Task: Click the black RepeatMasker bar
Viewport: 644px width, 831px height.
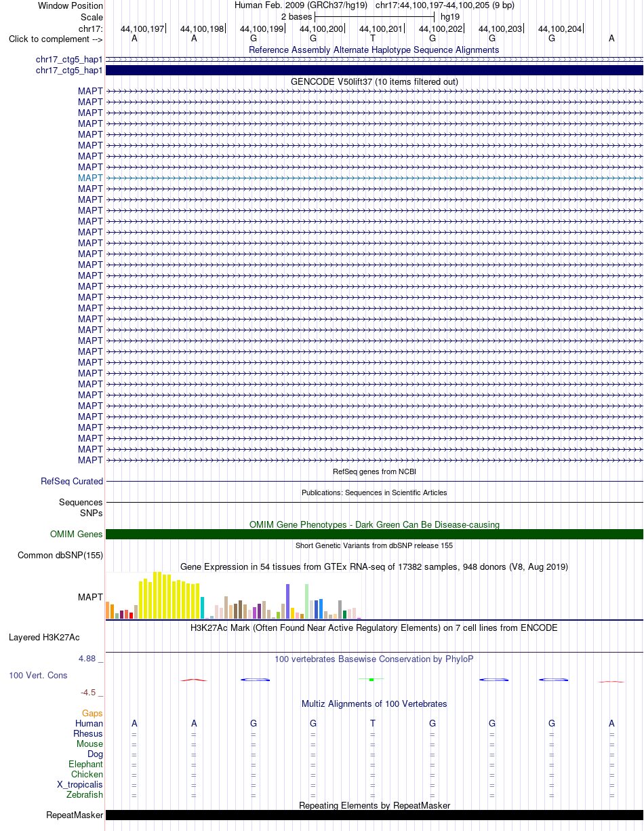Action: 374,815
